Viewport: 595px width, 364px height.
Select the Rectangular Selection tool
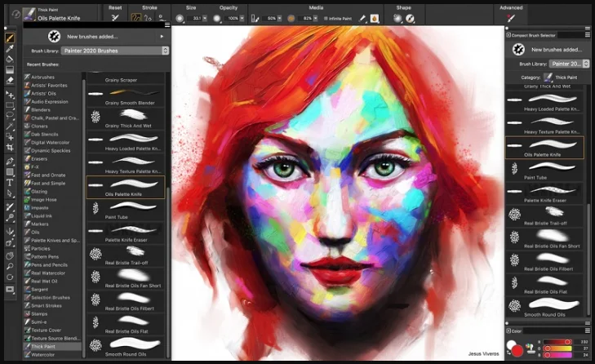click(10, 105)
